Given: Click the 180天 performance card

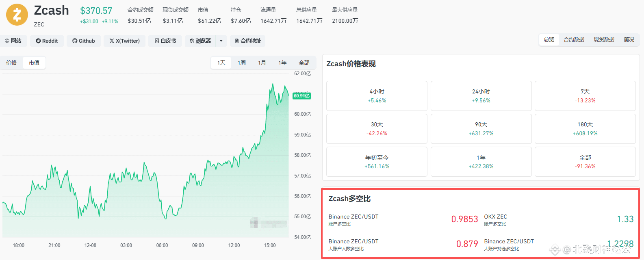Looking at the screenshot, I should (x=585, y=129).
